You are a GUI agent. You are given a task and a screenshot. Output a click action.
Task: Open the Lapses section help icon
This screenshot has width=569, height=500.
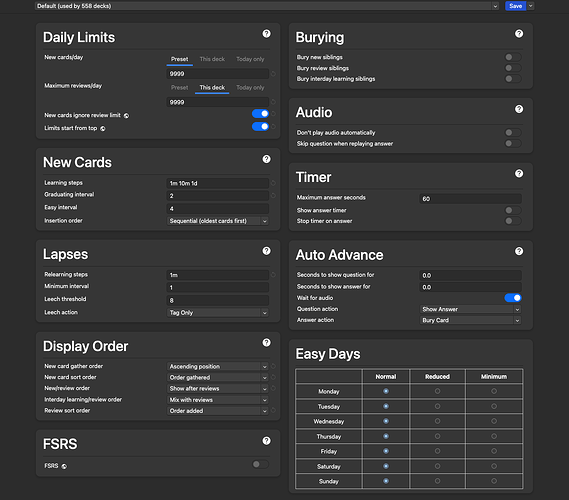coord(266,251)
